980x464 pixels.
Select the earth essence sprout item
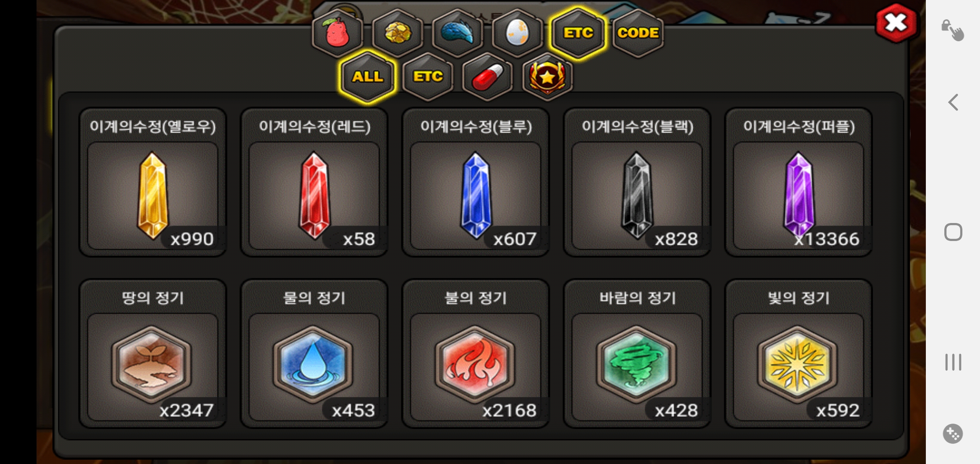[x=153, y=354]
